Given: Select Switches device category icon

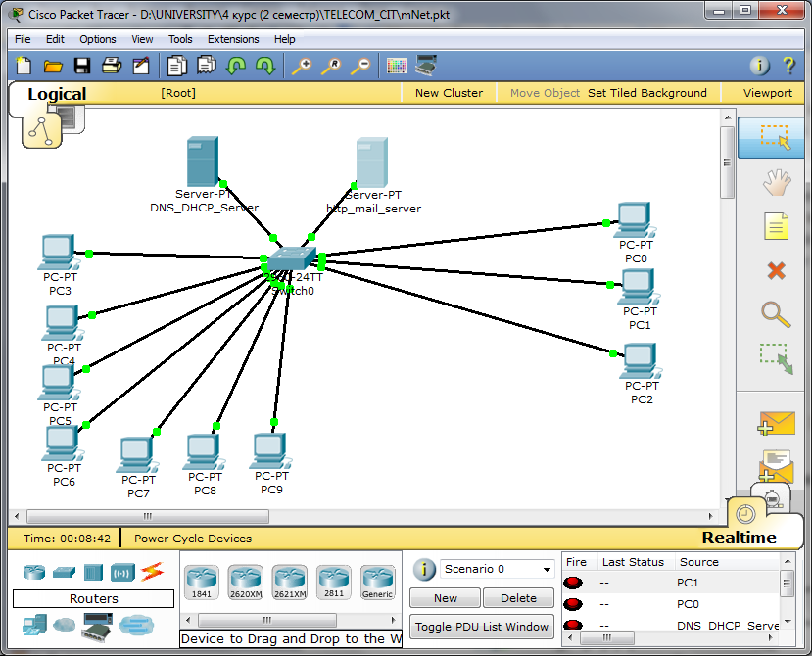Looking at the screenshot, I should pyautogui.click(x=64, y=572).
